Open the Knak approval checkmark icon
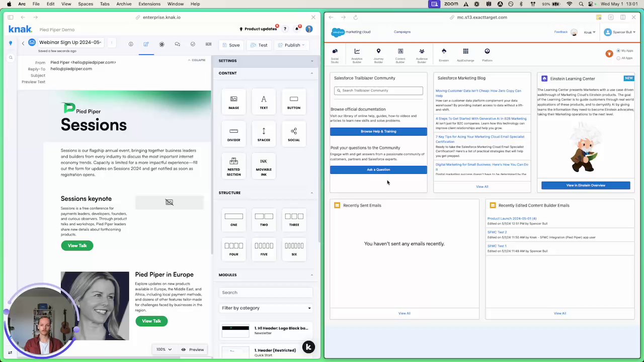This screenshot has width=644, height=362. [193, 44]
